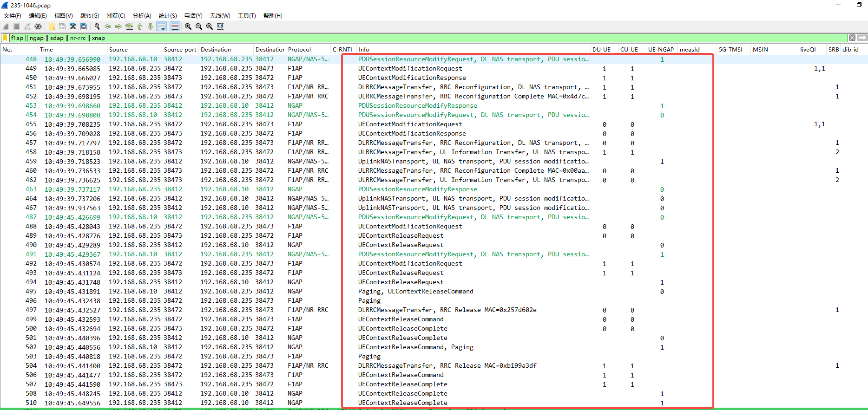This screenshot has width=868, height=410.
Task: Sort by the Source port column header
Action: coord(180,49)
